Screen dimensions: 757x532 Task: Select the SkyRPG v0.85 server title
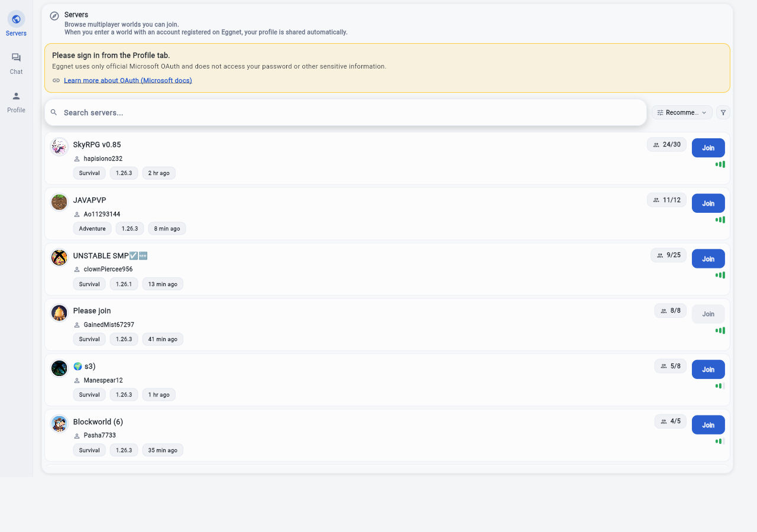97,145
